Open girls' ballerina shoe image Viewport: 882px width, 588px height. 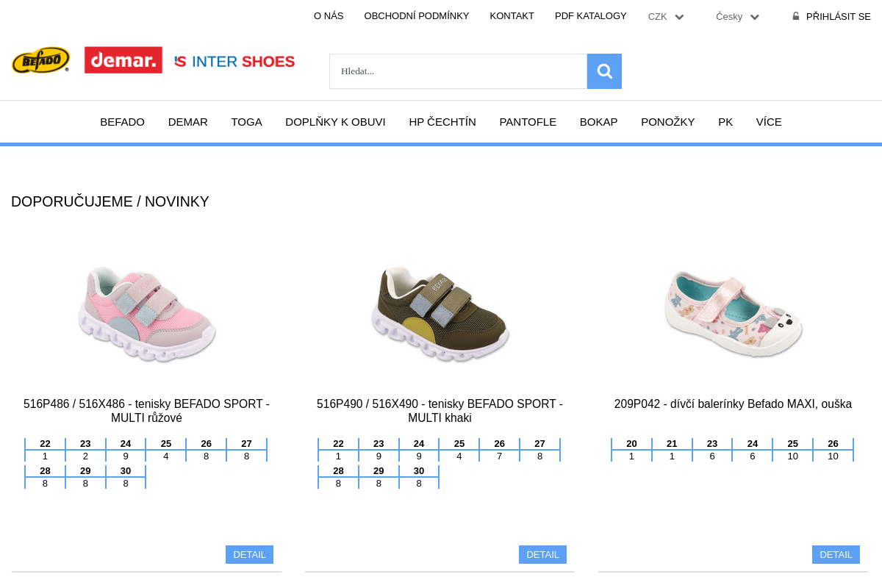(x=733, y=314)
